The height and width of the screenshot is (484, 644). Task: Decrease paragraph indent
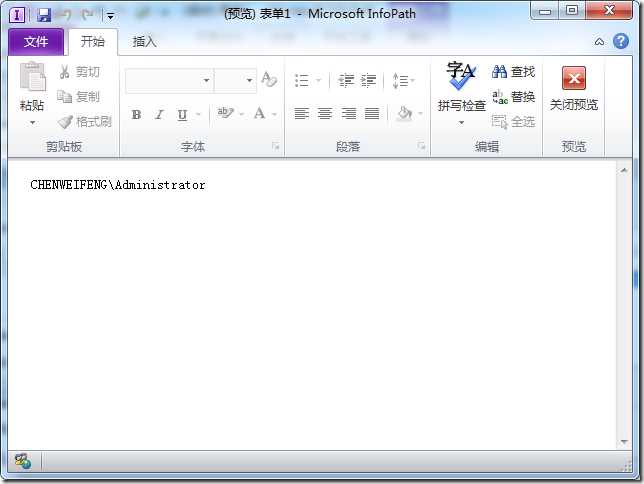click(x=346, y=80)
